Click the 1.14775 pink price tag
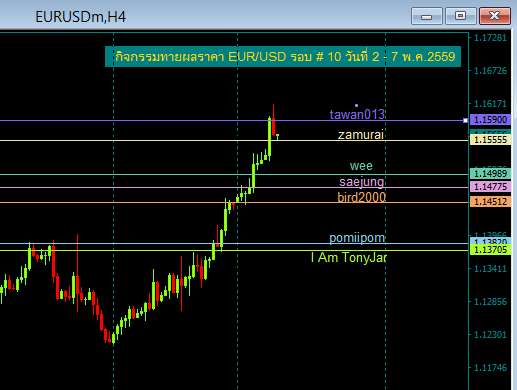The width and height of the screenshot is (517, 390). tap(490, 187)
